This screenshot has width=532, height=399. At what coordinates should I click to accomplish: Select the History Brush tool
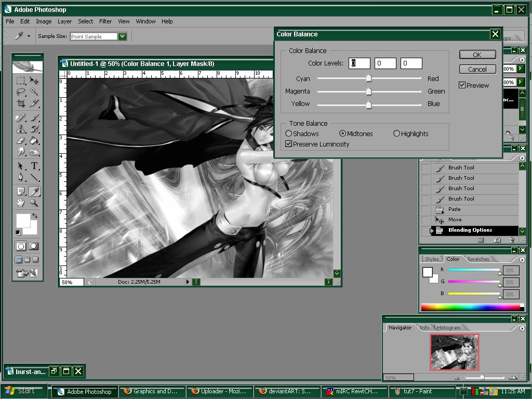click(x=34, y=129)
